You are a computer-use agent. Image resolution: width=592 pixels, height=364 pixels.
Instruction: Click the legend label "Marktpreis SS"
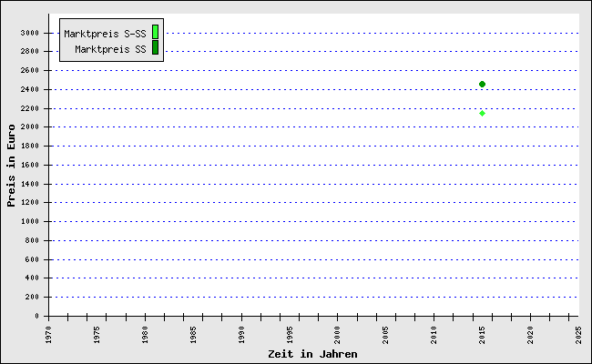tap(110, 49)
